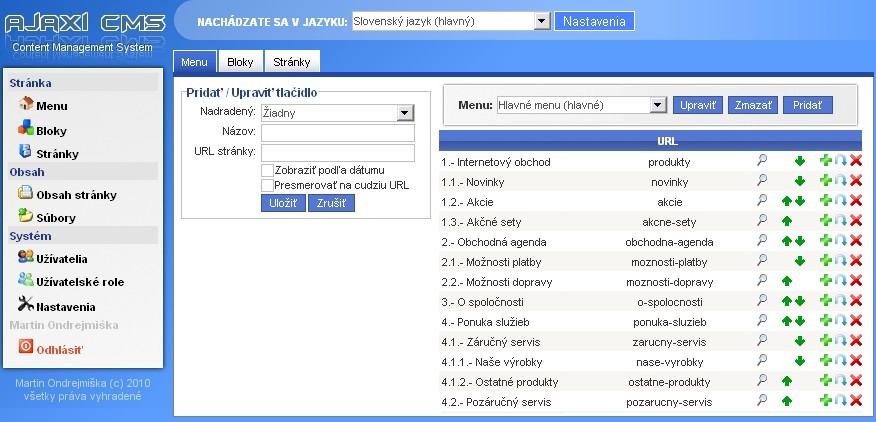Click green plus icon in Naše výrobky row

tap(826, 361)
